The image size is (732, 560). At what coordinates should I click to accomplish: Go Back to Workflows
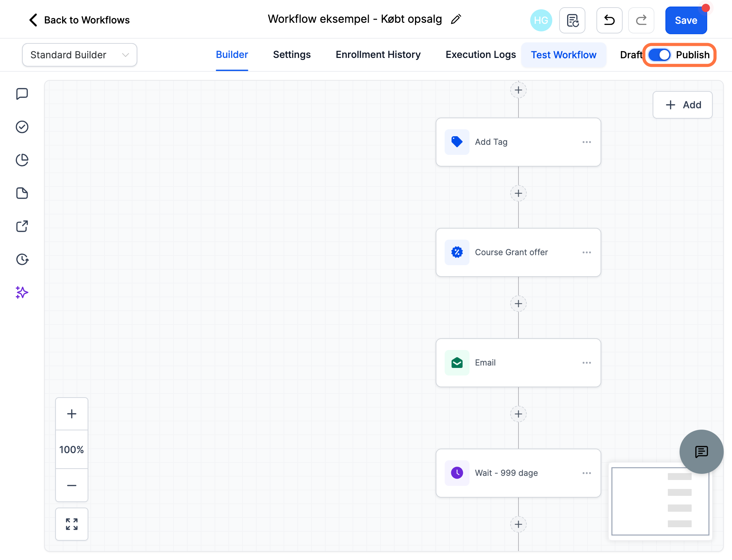tap(79, 20)
